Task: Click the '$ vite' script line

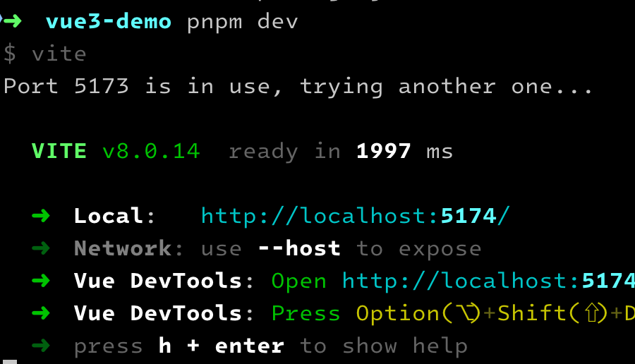Action: point(45,54)
